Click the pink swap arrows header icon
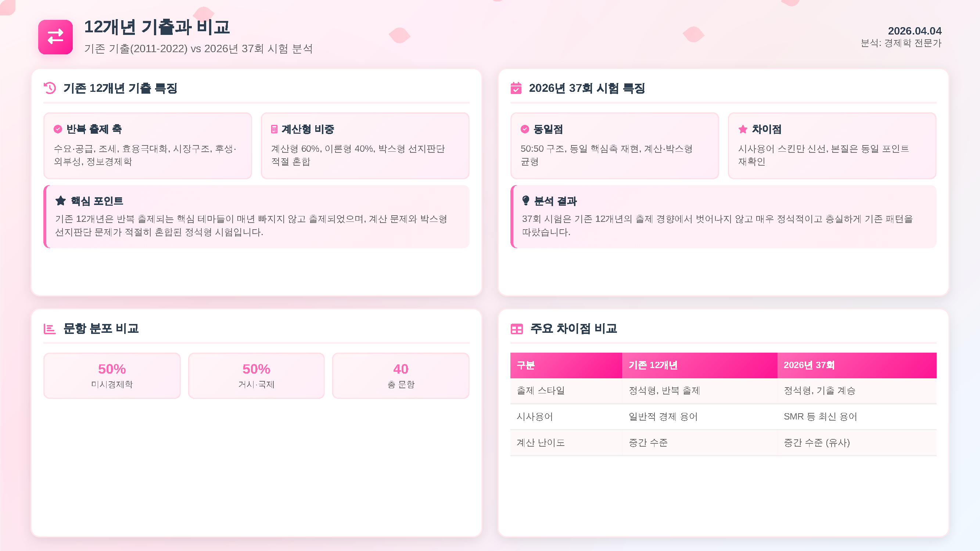The image size is (980, 551). [55, 37]
